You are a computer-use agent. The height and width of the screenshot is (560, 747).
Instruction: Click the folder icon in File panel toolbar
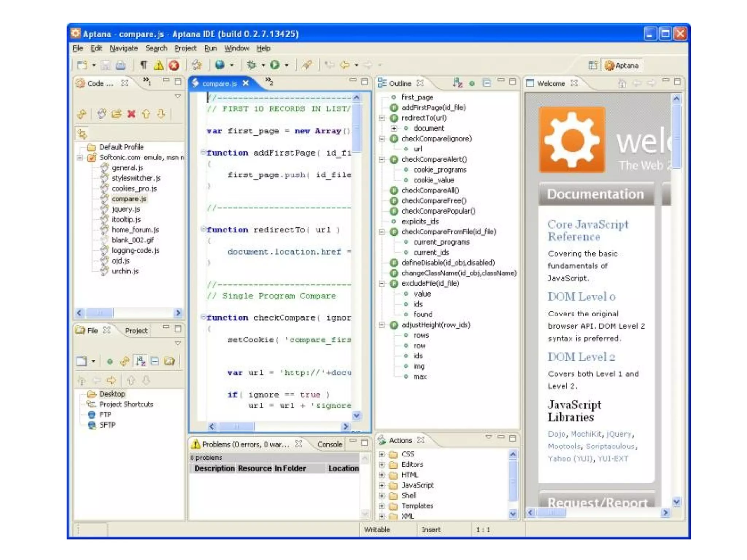pos(169,361)
